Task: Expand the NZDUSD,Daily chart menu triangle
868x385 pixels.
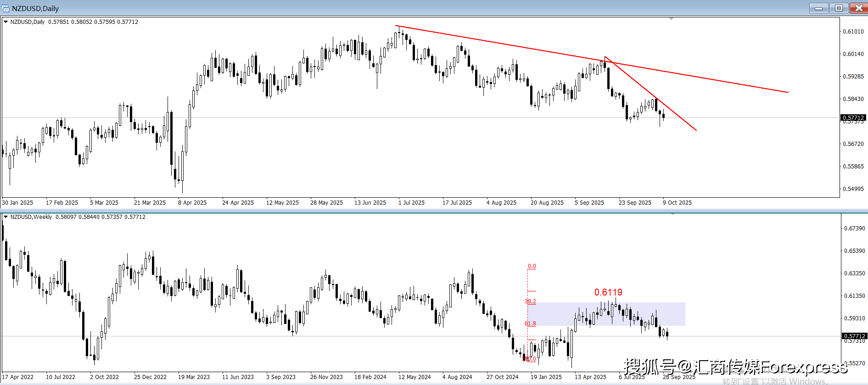Action: click(6, 22)
